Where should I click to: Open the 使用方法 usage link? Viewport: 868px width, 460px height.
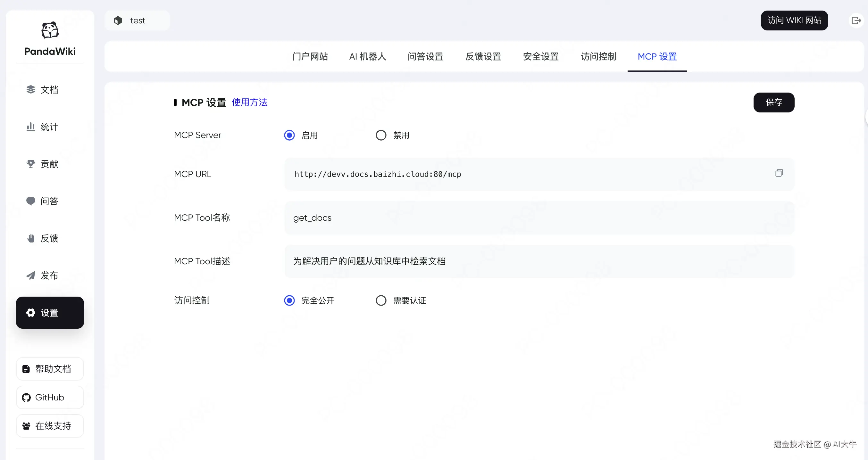pyautogui.click(x=249, y=103)
